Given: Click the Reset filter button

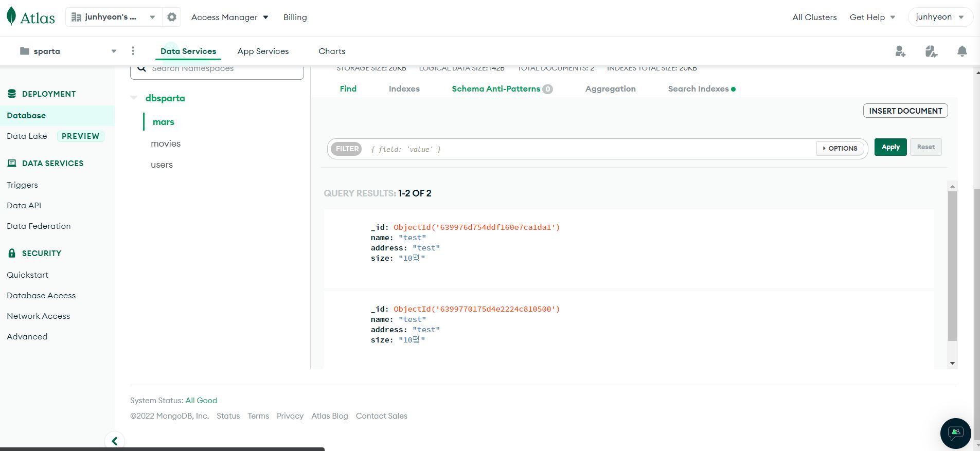Looking at the screenshot, I should 926,147.
